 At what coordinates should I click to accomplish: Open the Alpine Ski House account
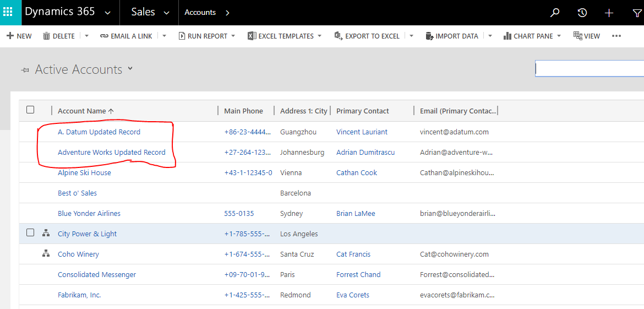click(84, 172)
